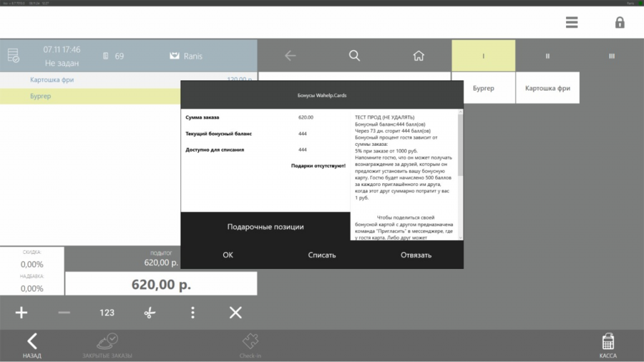
Task: Switch to course III tab
Action: (x=611, y=55)
